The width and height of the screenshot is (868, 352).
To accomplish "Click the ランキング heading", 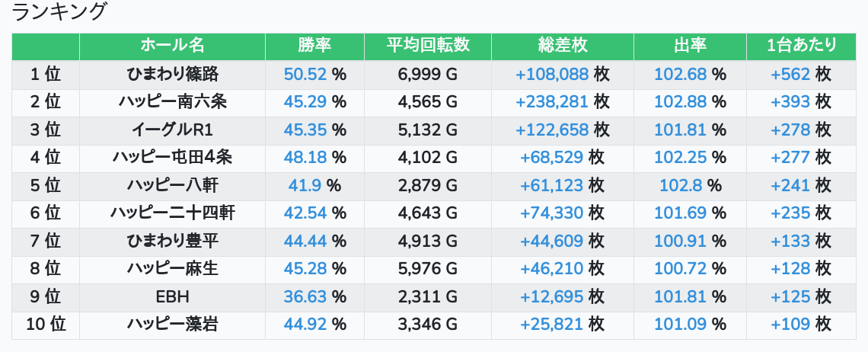I will pos(61,12).
